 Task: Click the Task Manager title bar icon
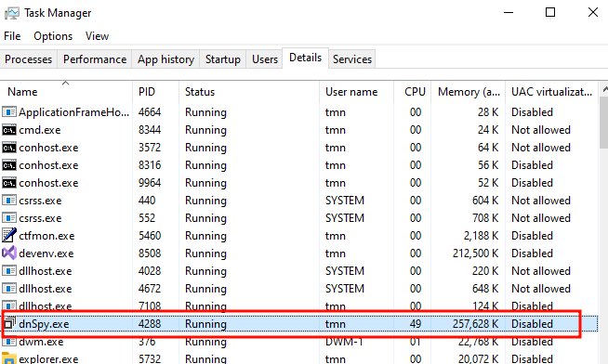[x=12, y=13]
